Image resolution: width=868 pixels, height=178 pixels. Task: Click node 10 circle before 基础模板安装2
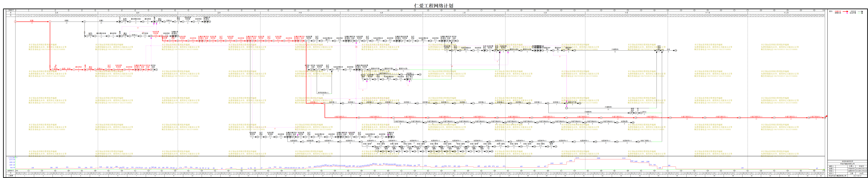tap(95, 36)
